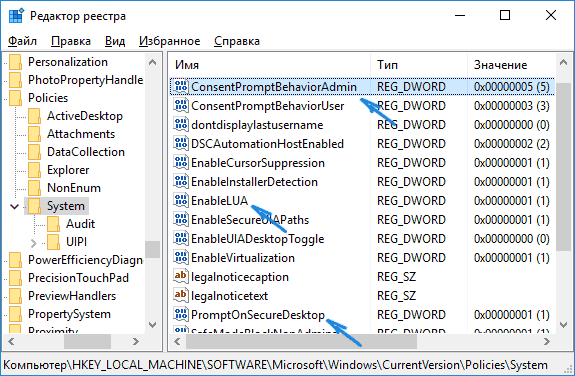This screenshot has height=376, width=575.
Task: Click the Policies folder icon
Action: tap(16, 98)
